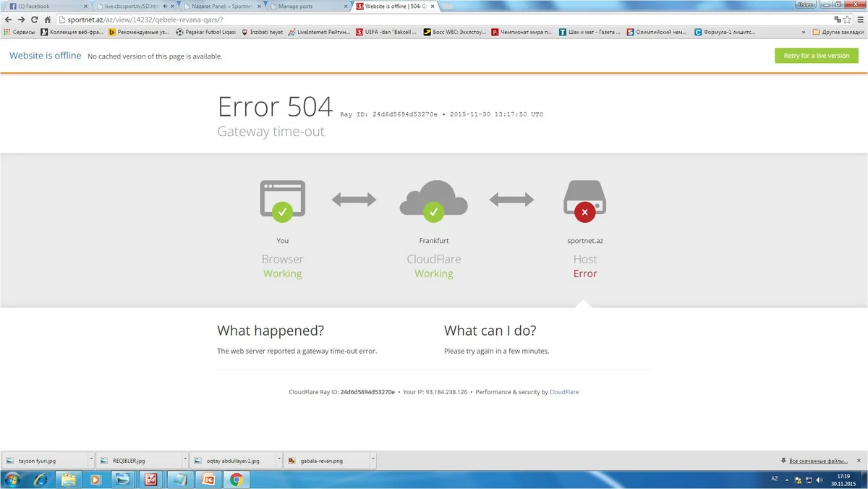Open the Формула-1 bookmark
This screenshot has height=489, width=868.
point(725,32)
